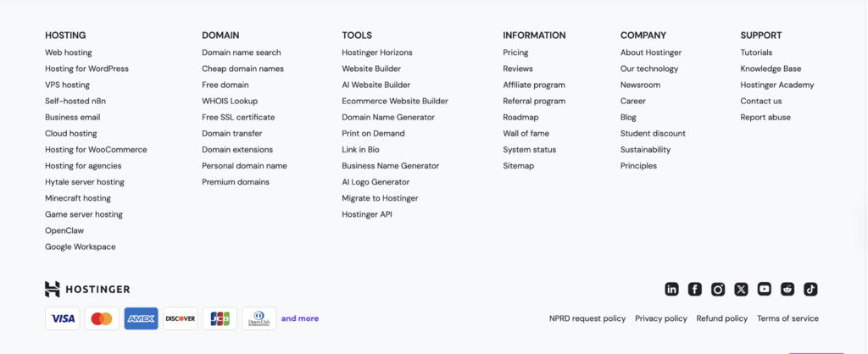Click the Facebook icon in footer
Image resolution: width=868 pixels, height=354 pixels.
point(694,290)
